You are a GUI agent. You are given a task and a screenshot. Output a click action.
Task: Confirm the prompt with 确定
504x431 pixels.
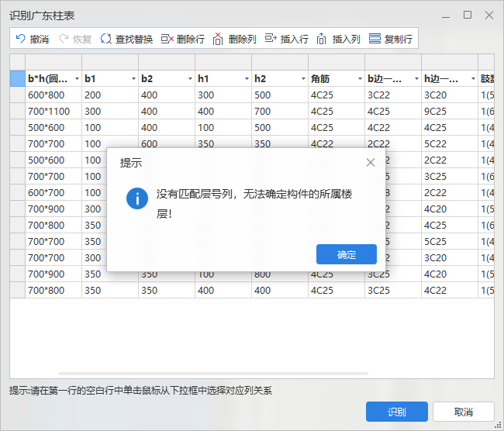347,254
